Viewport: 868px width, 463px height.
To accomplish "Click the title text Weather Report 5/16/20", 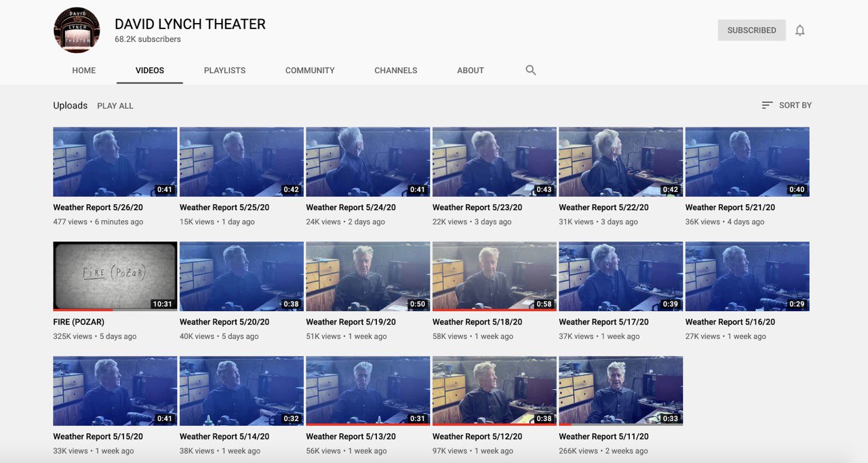I will (730, 322).
